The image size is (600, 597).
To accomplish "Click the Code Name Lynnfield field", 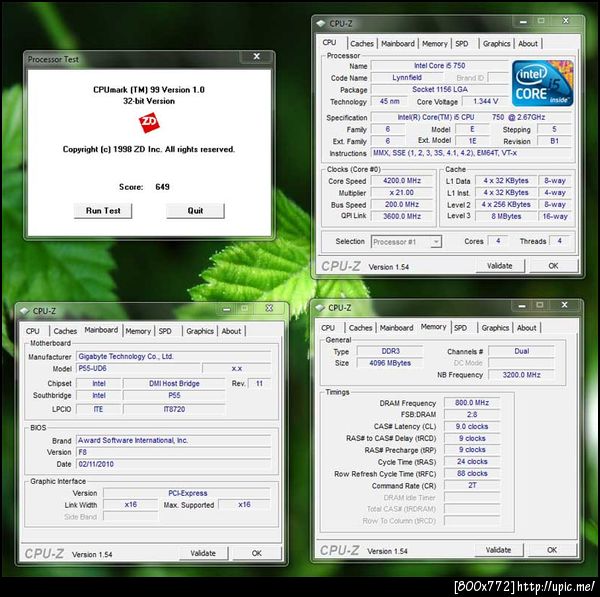I will coord(407,78).
